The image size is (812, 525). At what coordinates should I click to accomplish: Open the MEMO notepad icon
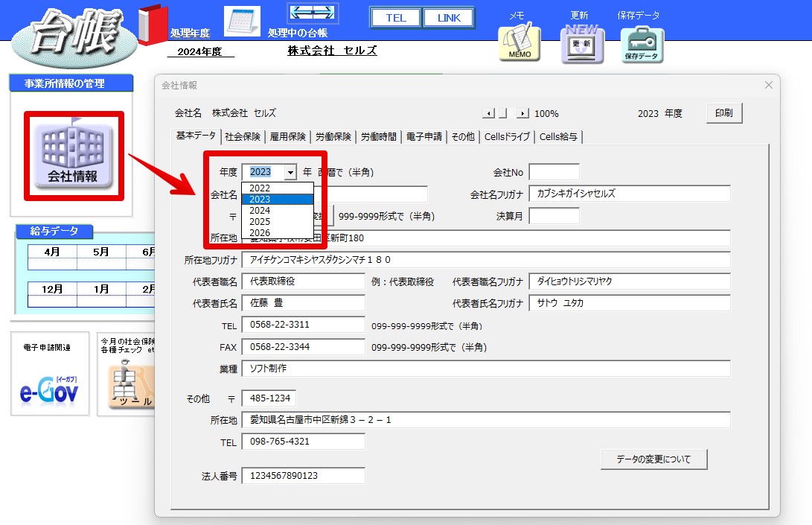(520, 42)
